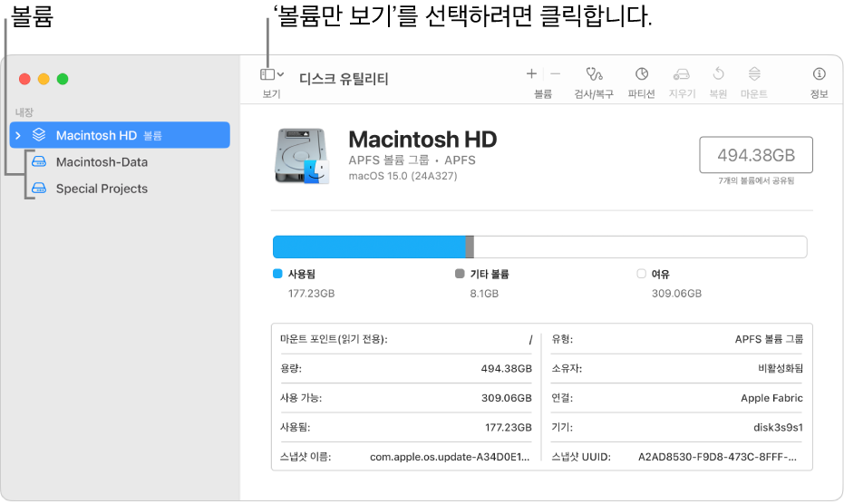Open 정보 info icon
Viewport: 844px width, 504px height.
819,73
